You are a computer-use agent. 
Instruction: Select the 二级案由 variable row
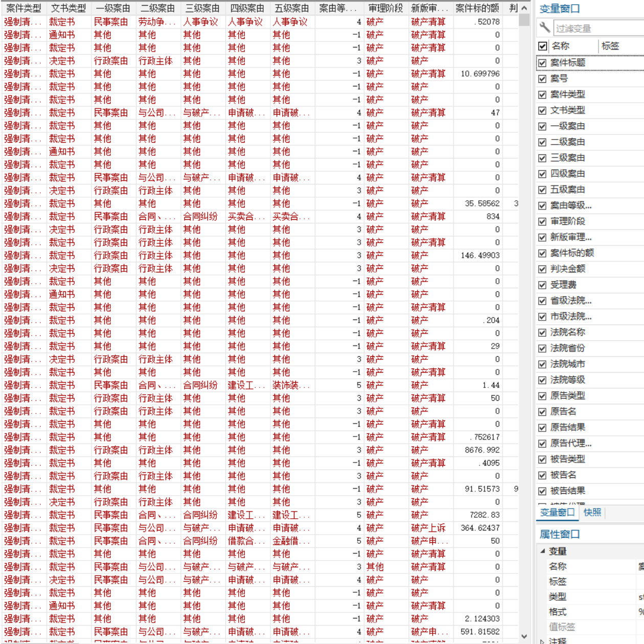[x=590, y=142]
